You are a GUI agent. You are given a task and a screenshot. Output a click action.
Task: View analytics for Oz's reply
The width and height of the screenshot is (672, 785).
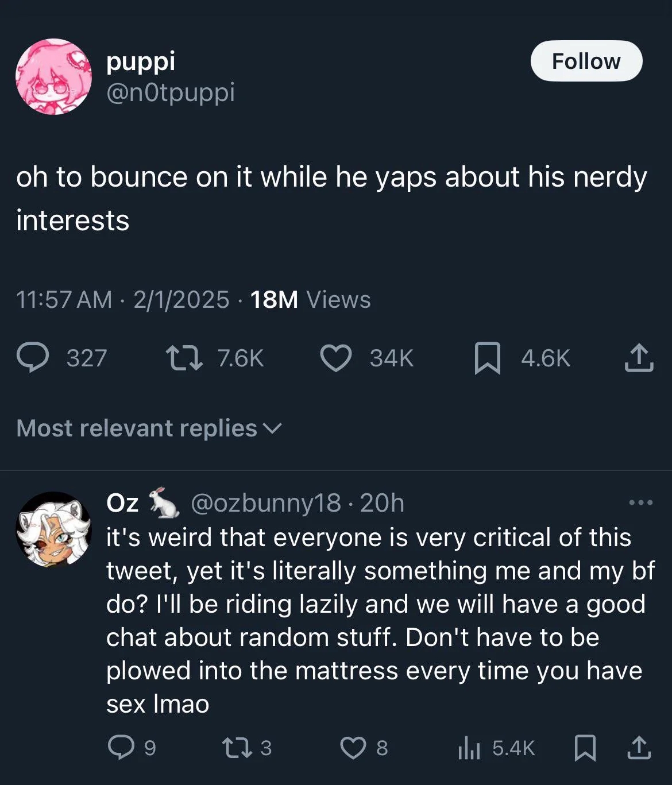coord(469,748)
